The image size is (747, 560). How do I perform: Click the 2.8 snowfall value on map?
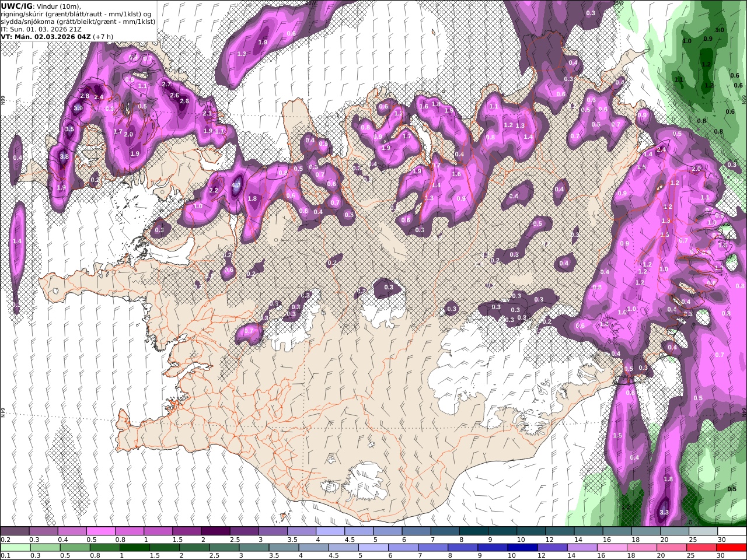(85, 96)
